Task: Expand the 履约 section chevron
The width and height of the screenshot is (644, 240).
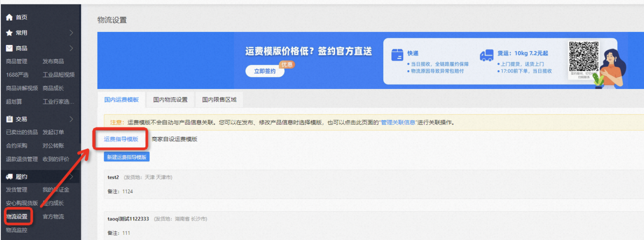Action: 71,177
